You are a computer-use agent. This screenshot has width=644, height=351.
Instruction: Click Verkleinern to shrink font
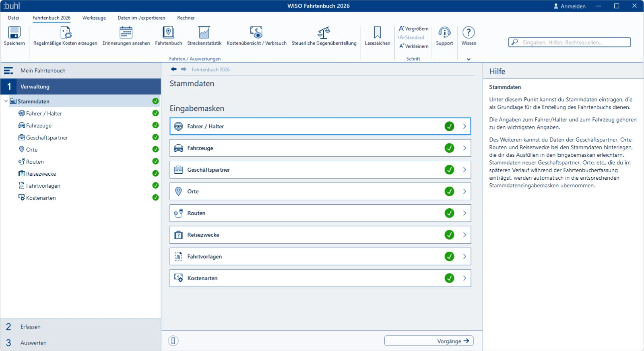(x=414, y=46)
